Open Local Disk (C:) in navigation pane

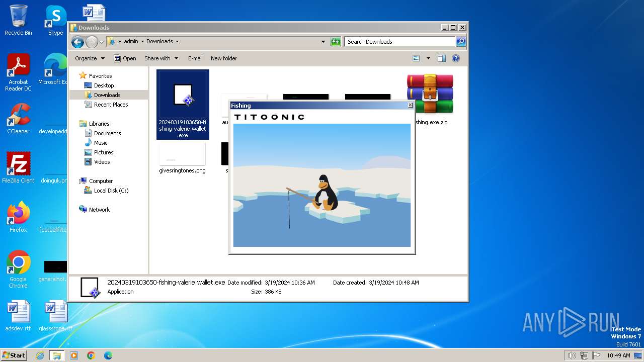111,191
